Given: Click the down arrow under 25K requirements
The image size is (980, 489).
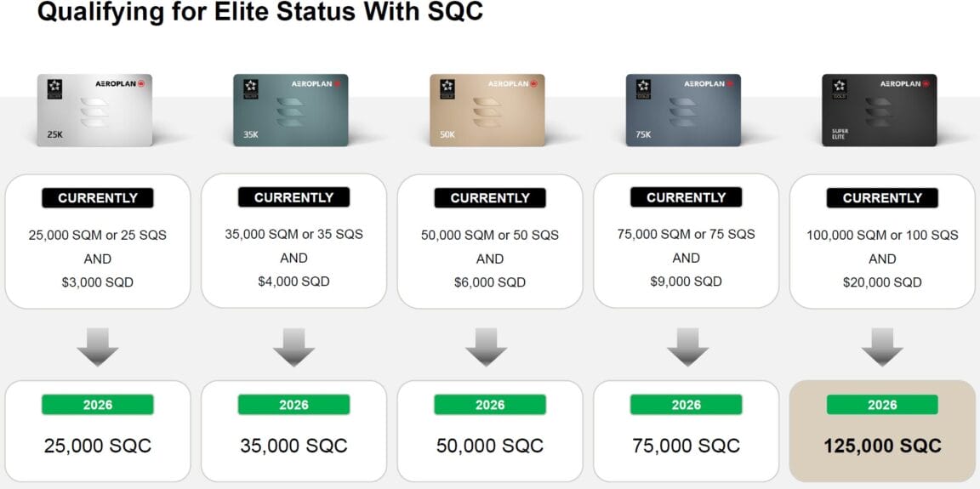Looking at the screenshot, I should [x=98, y=347].
